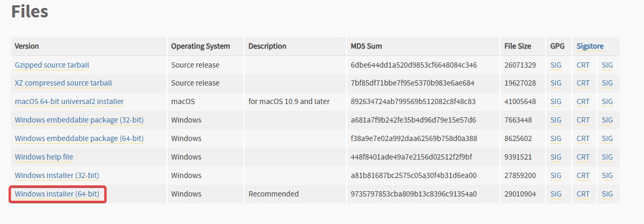Open CRT link for macOS installer row
The width and height of the screenshot is (644, 224).
[583, 101]
